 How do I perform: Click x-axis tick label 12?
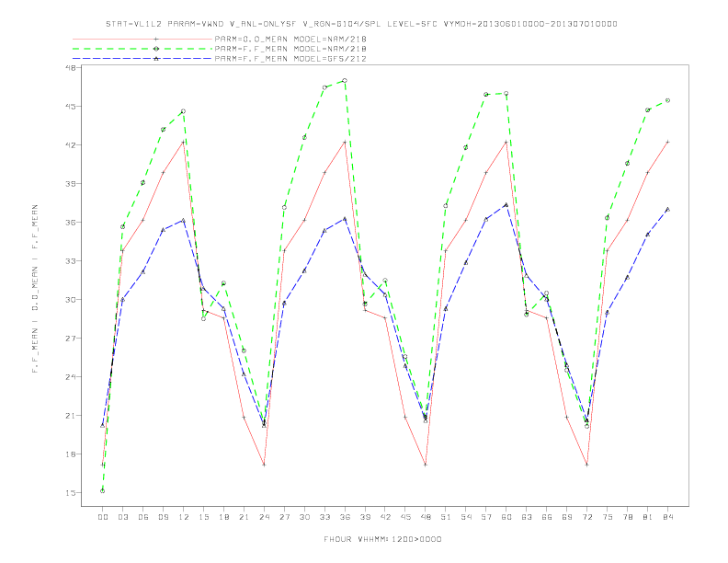click(184, 517)
